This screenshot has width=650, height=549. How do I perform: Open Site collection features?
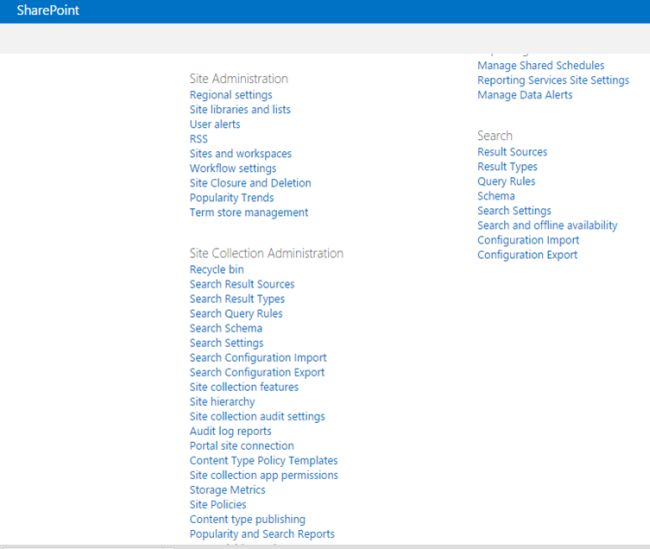coord(244,387)
